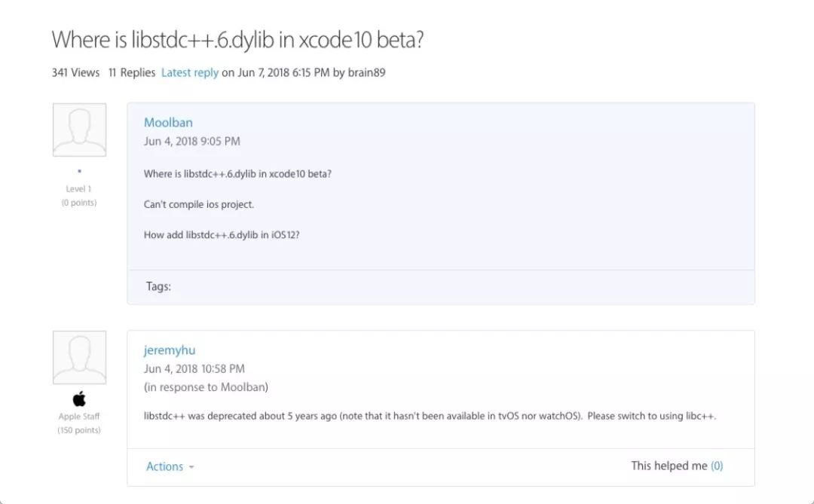Click jeremyhu's avatar placeholder image

click(79, 358)
